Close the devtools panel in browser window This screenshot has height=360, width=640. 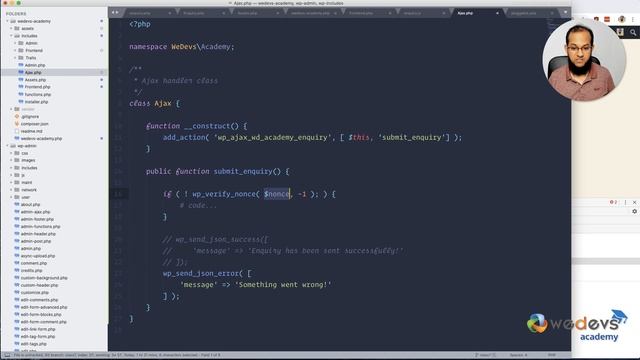click(x=635, y=202)
